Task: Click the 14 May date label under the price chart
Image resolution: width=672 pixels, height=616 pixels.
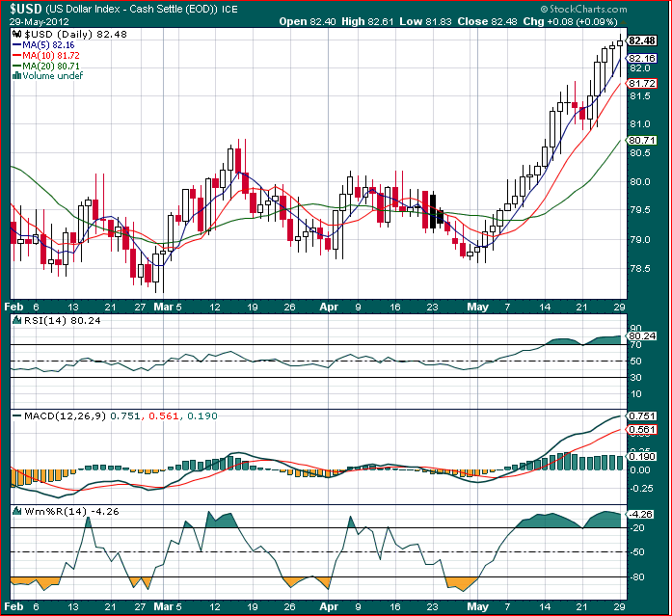Action: [545, 307]
